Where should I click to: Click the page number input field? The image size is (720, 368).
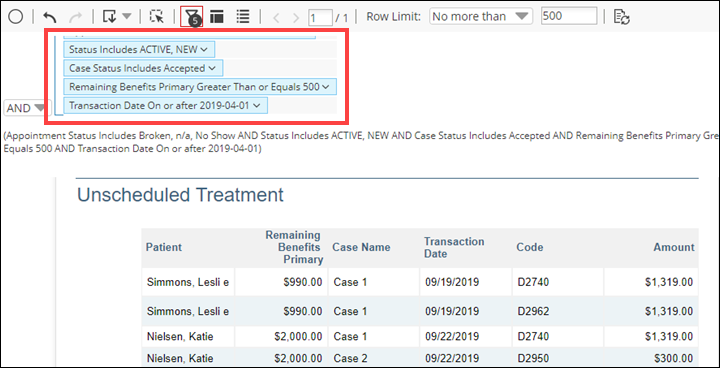tap(320, 17)
